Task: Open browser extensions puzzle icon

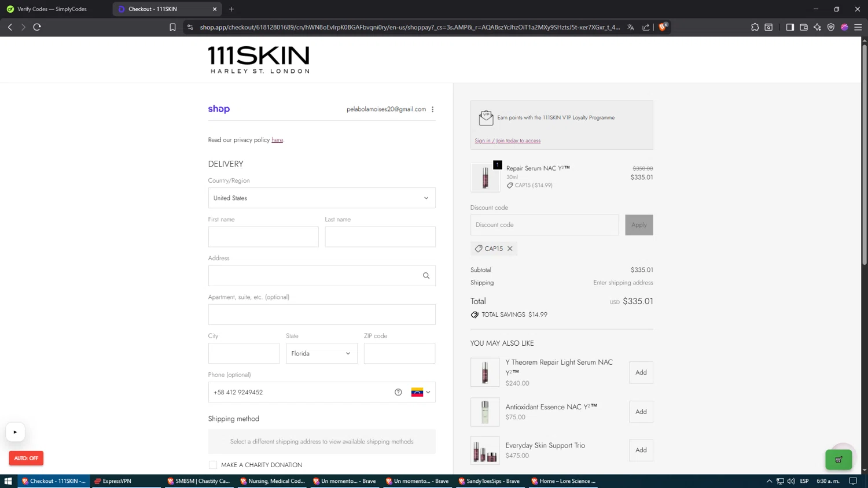Action: click(755, 27)
